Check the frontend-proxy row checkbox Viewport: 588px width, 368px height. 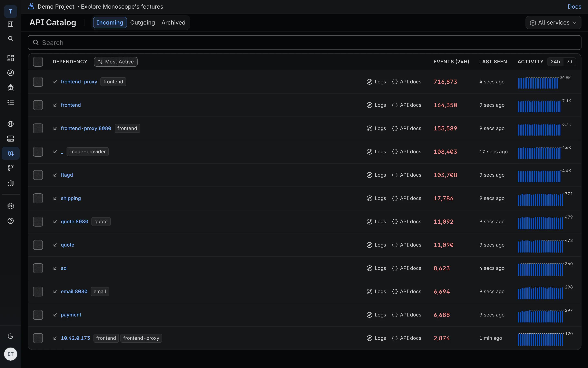click(x=38, y=82)
